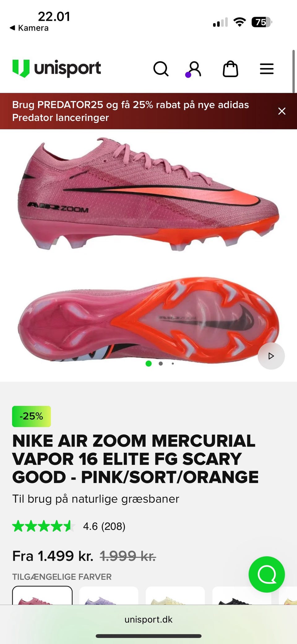Return to Kamera app via back arrow
This screenshot has height=644, width=297.
(x=29, y=28)
